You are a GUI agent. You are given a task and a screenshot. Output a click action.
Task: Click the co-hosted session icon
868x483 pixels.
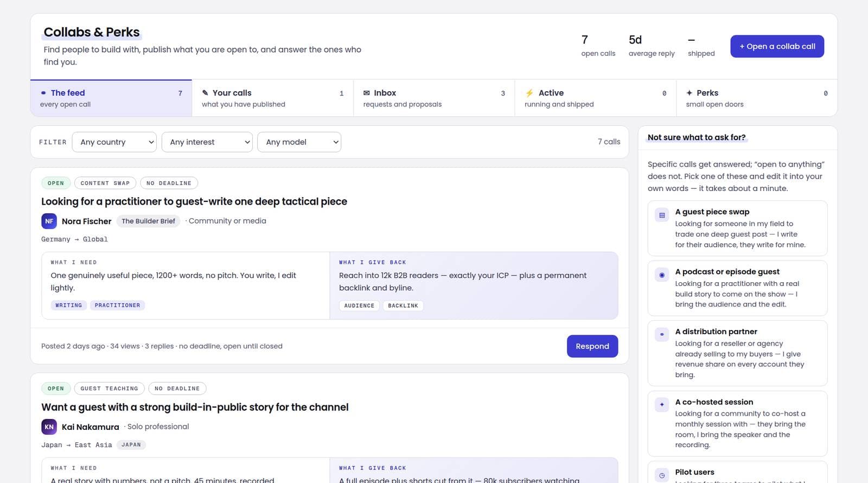662,405
